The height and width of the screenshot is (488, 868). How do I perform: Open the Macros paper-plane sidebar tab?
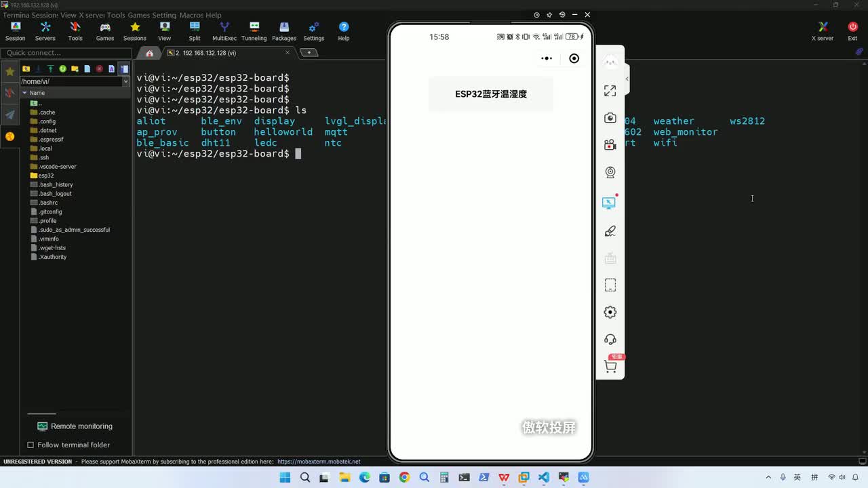pos(9,115)
